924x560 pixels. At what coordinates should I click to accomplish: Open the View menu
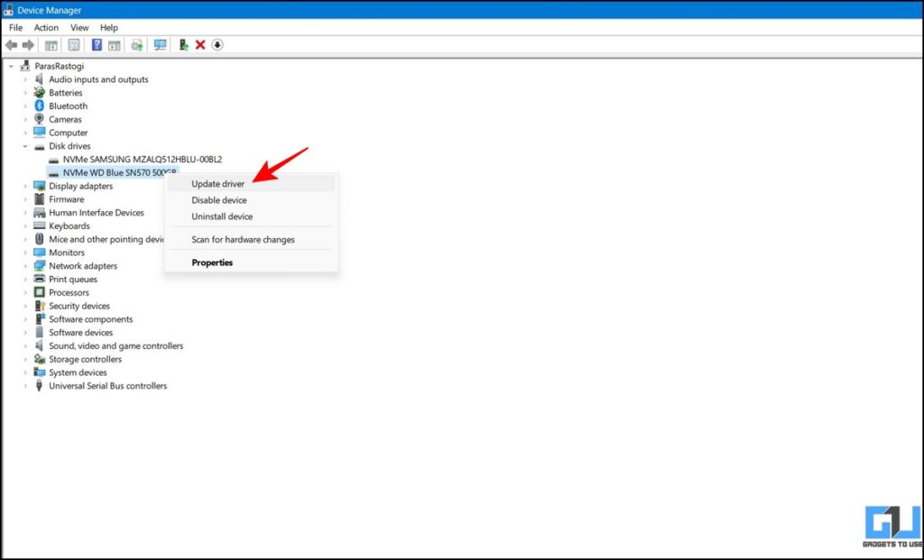(79, 27)
